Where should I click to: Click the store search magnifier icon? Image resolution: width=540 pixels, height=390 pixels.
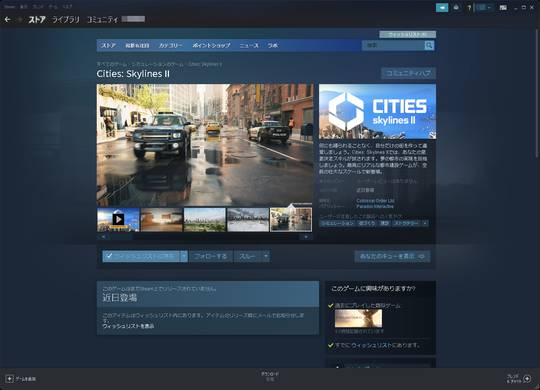(x=429, y=45)
